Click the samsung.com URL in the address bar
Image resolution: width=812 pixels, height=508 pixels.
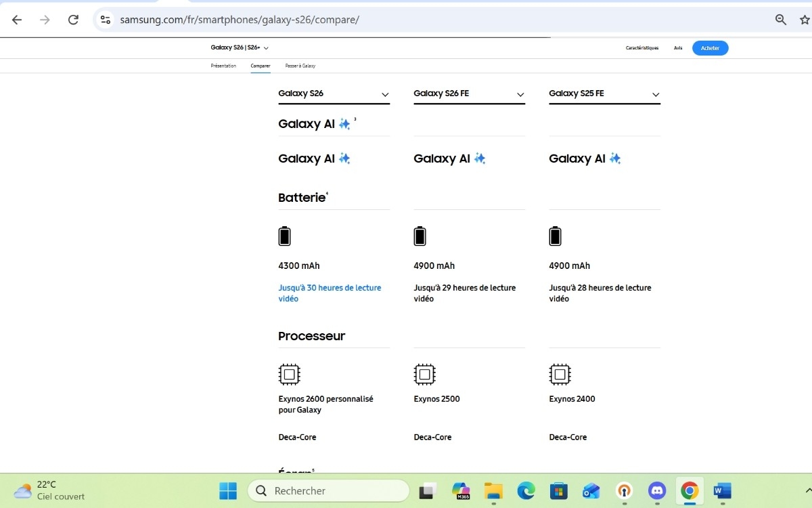(x=240, y=20)
